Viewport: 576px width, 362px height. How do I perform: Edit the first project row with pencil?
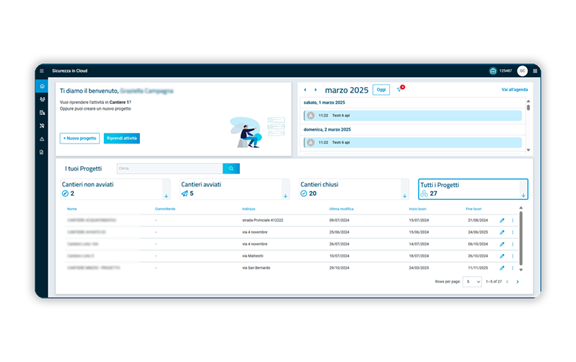(502, 220)
